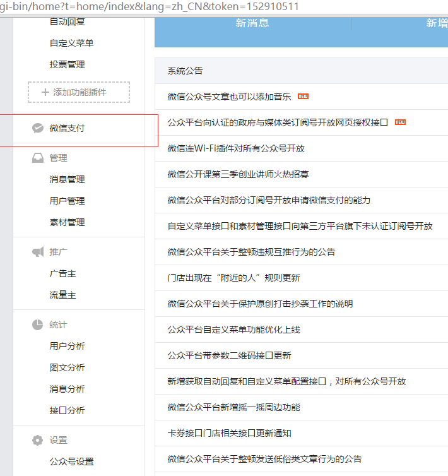The image size is (448, 476).
Task: Open announcement 微信公众平台新增摇一摇周边功能
Action: point(233,407)
